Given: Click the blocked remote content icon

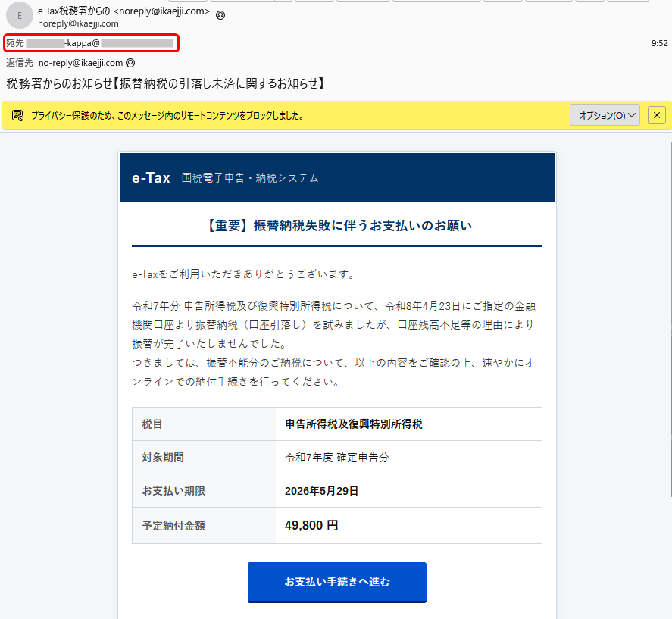Looking at the screenshot, I should [17, 115].
